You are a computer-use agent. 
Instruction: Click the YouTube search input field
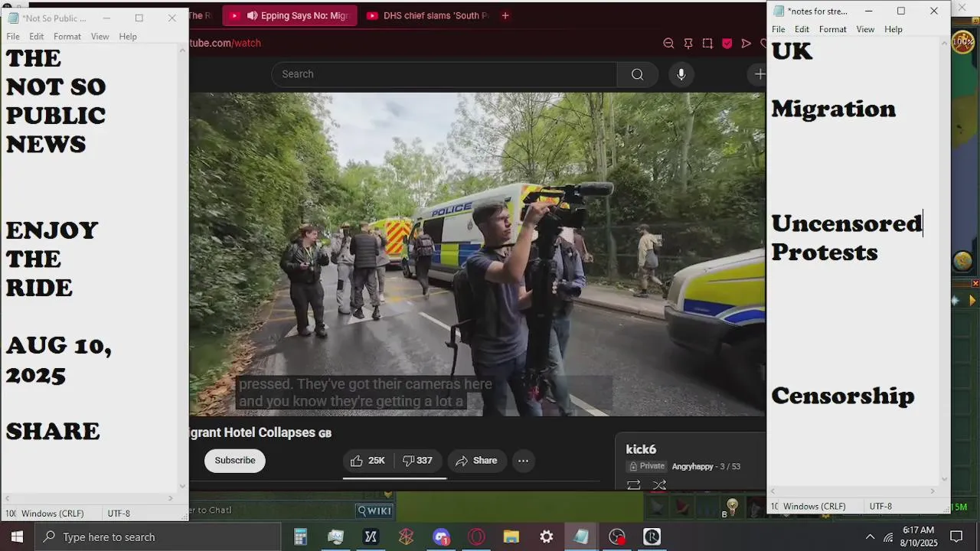coord(444,74)
